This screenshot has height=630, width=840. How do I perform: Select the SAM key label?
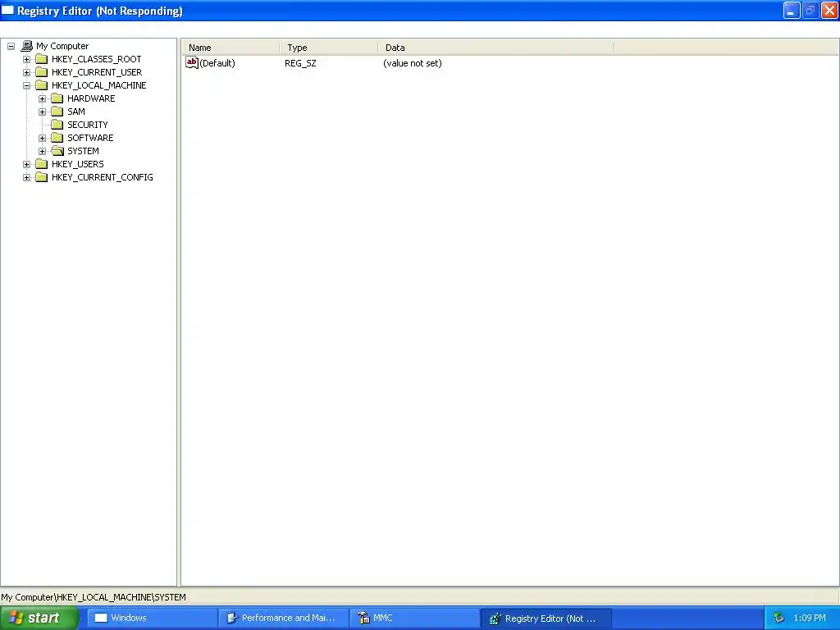(x=76, y=112)
